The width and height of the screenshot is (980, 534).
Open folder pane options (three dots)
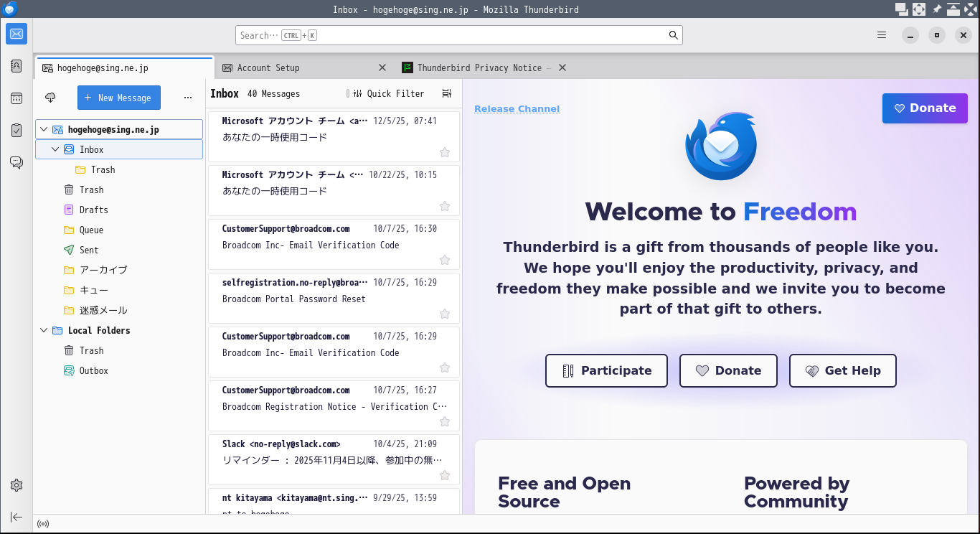tap(188, 98)
